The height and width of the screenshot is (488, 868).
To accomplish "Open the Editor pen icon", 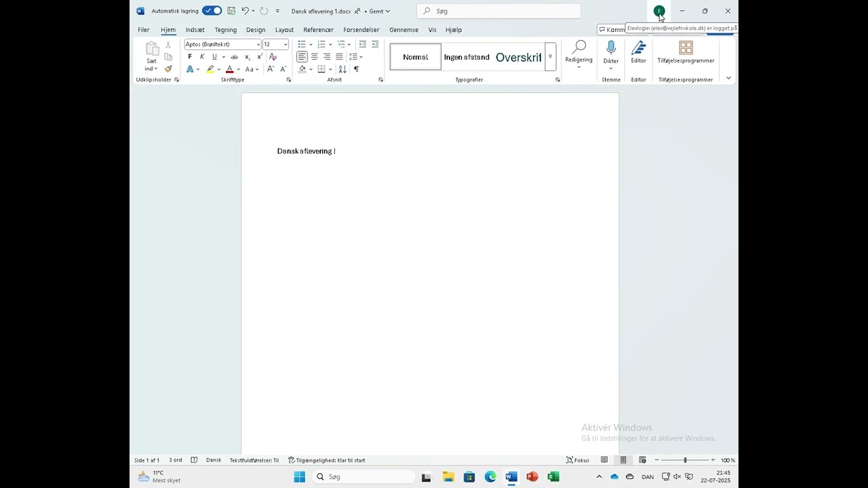I will [x=638, y=48].
